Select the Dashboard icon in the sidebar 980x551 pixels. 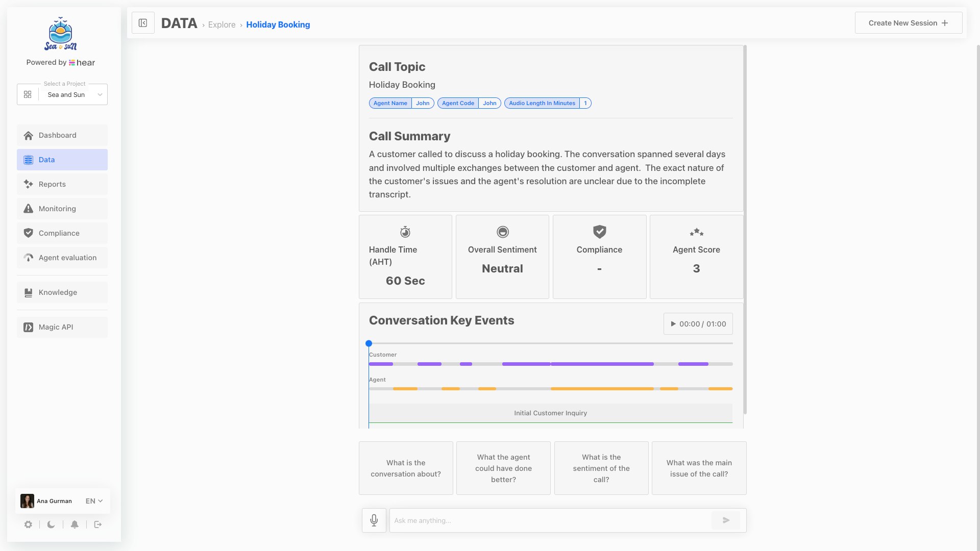[29, 135]
